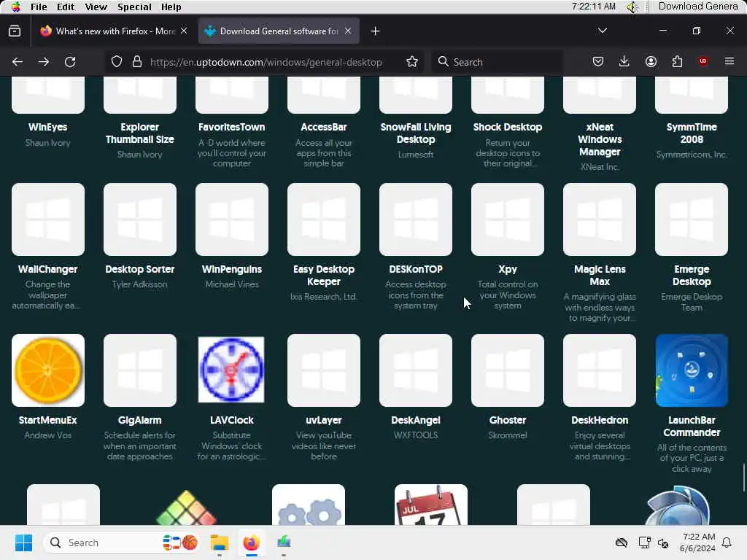Open the taskbar clock 7:22 AM

click(698, 542)
